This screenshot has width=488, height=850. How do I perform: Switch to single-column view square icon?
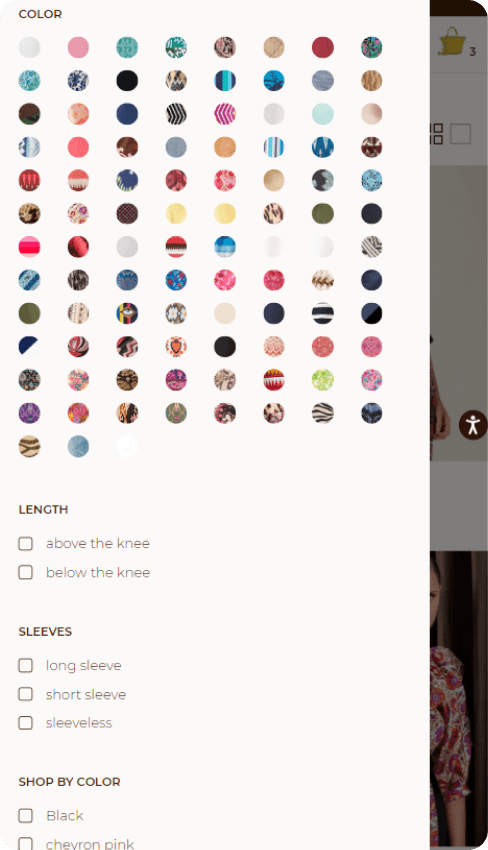click(x=460, y=133)
